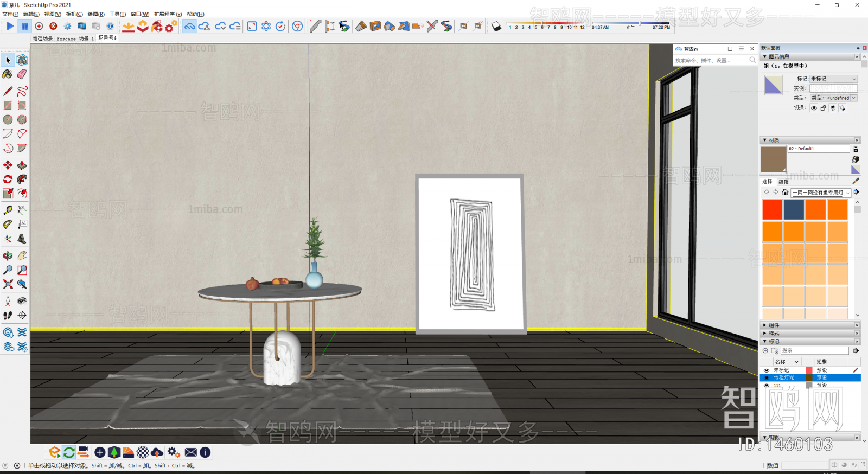This screenshot has width=868, height=474.
Task: Toggle cast shadows in Entity Info
Action: pyautogui.click(x=833, y=108)
